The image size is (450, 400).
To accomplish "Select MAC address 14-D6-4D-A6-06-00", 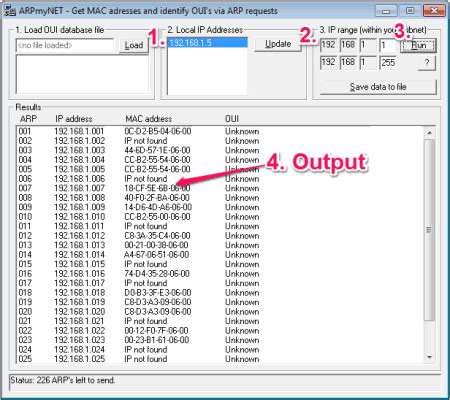I will point(158,207).
